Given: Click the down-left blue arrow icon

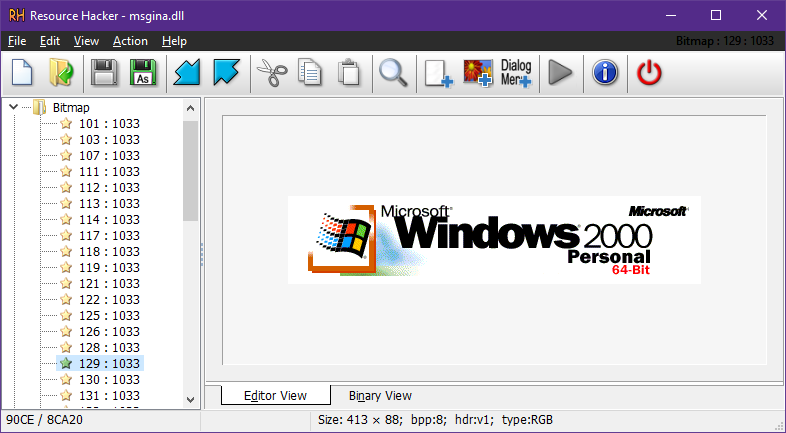Looking at the screenshot, I should 187,73.
